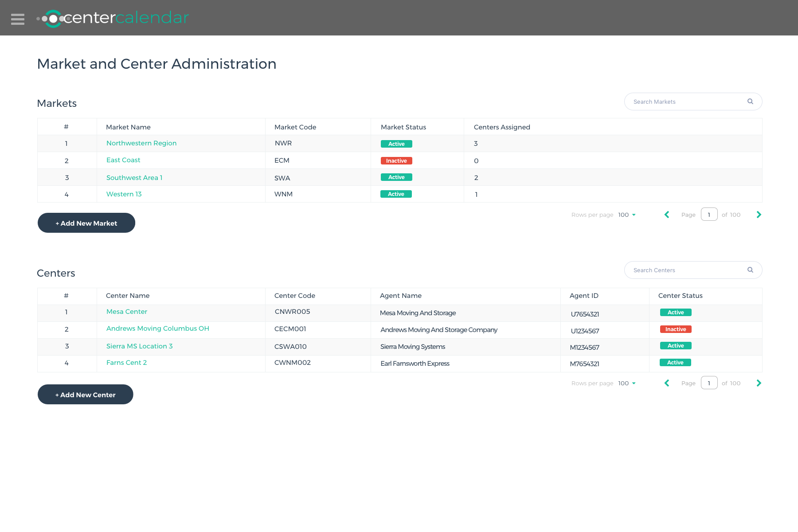Click the Center Name column header
This screenshot has height=532, width=798.
[x=128, y=296]
